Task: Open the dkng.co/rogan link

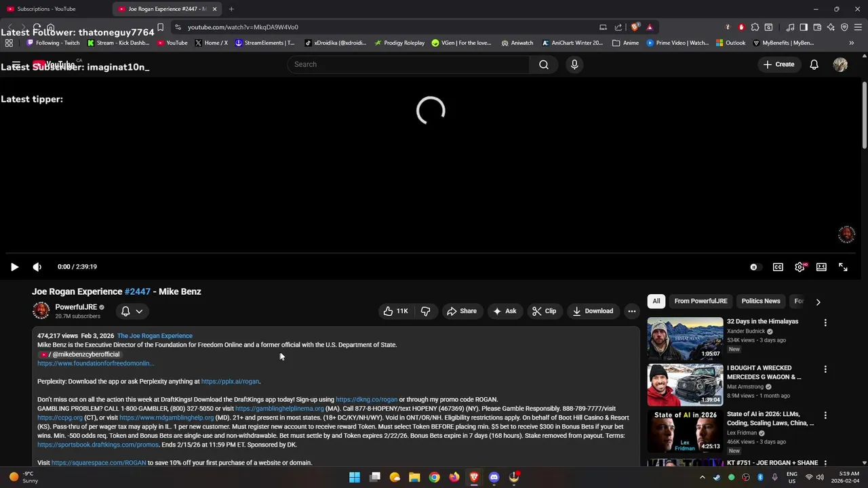Action: click(366, 400)
